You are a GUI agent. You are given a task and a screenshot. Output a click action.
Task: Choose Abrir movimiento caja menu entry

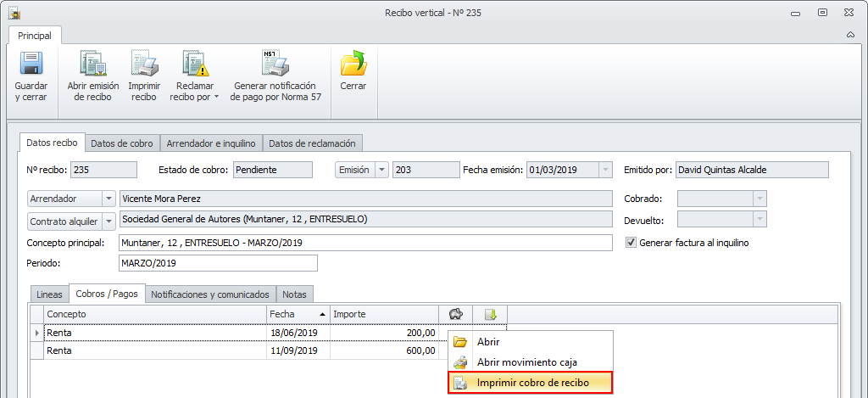point(530,362)
